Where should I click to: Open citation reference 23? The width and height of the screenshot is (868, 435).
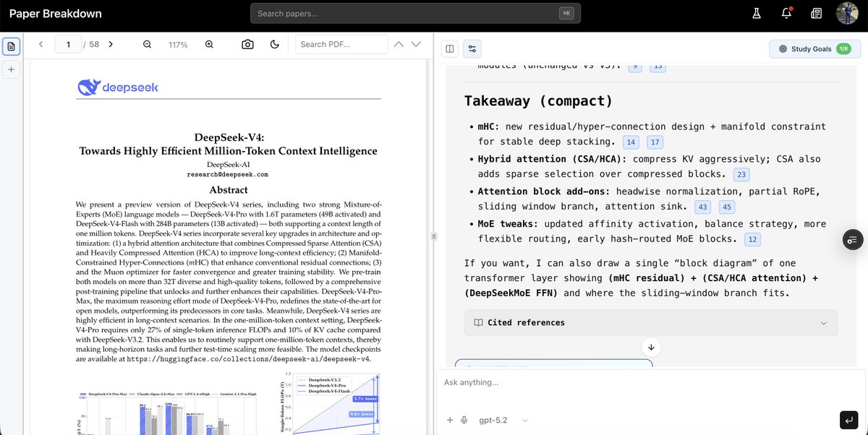(x=741, y=174)
